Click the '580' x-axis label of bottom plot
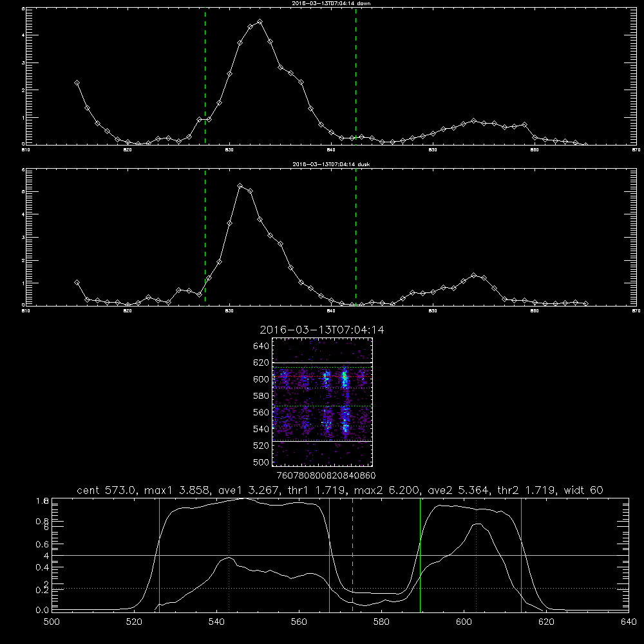This screenshot has height=644, width=644. 381,622
